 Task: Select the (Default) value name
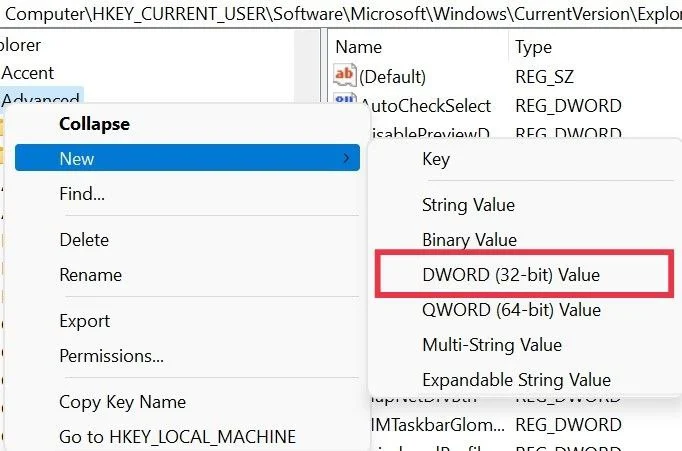tap(392, 77)
